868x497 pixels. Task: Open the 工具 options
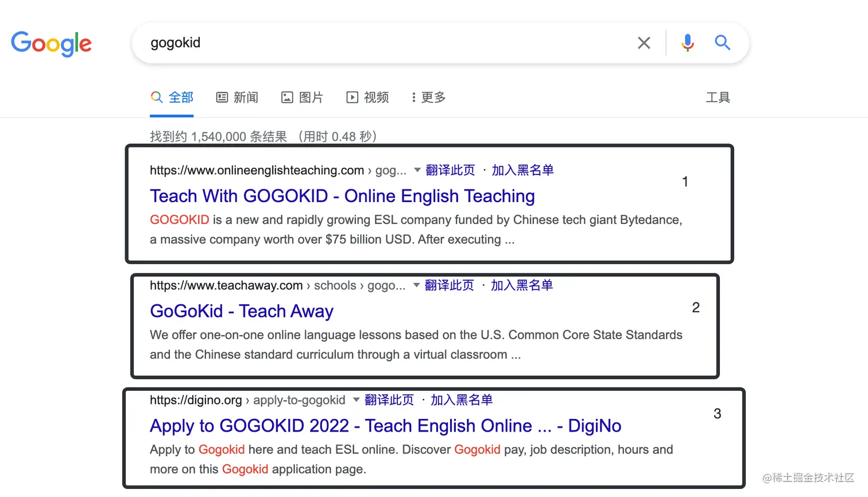pyautogui.click(x=718, y=98)
